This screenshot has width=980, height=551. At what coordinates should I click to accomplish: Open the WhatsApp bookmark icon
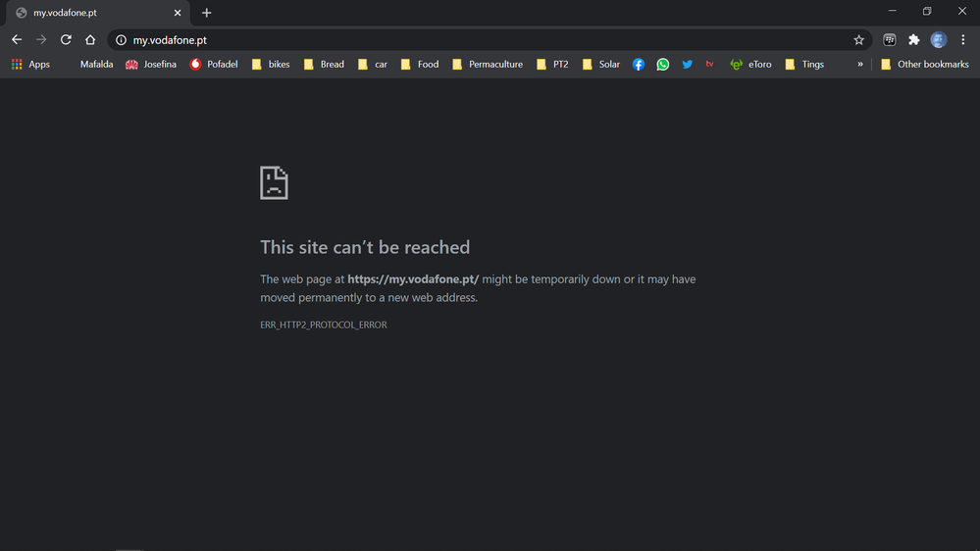point(663,65)
